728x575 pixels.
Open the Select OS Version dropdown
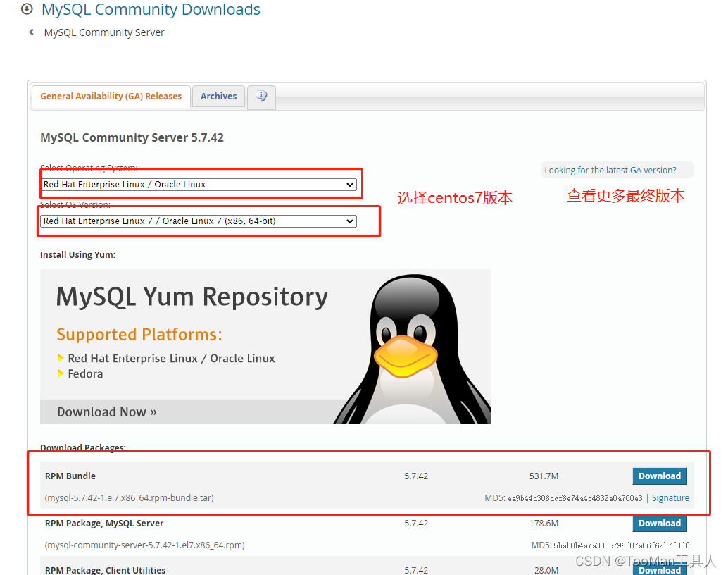[199, 221]
